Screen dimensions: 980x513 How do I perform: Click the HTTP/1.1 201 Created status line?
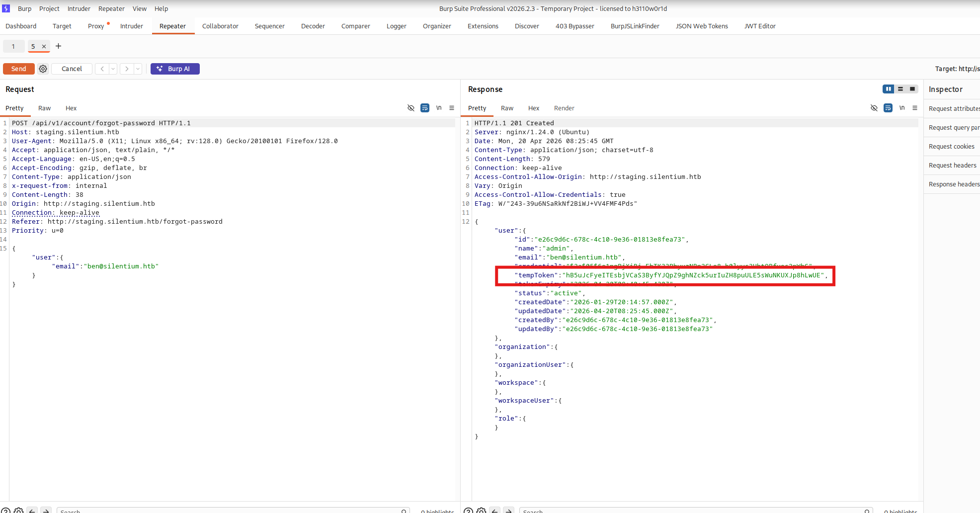coord(514,123)
